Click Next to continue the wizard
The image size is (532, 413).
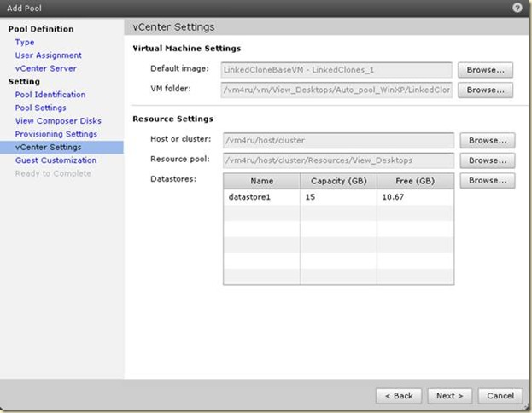449,396
